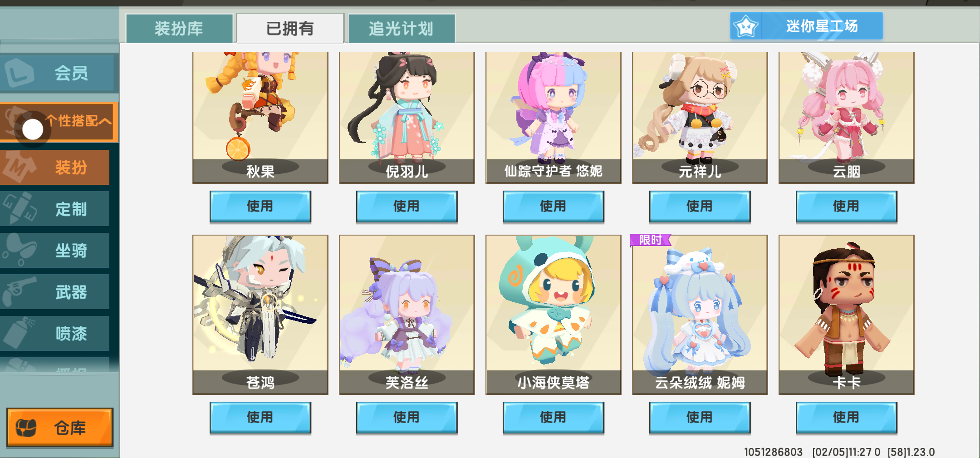Switch to the 装扮库 tab
The image size is (980, 458).
pyautogui.click(x=179, y=28)
